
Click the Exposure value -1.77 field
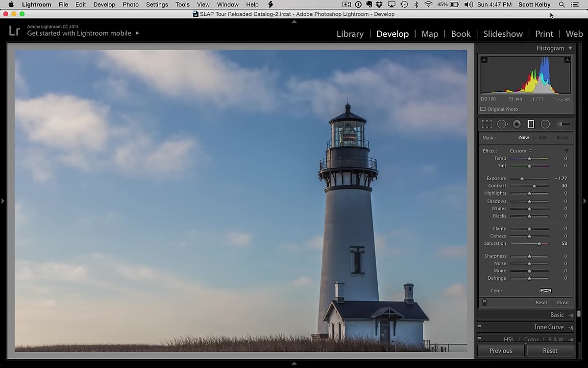click(561, 179)
